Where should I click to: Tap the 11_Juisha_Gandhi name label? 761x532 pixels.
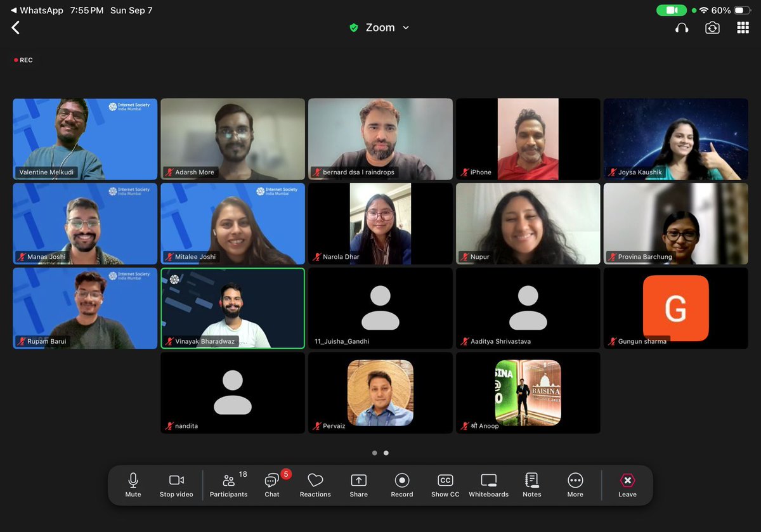[x=342, y=341]
